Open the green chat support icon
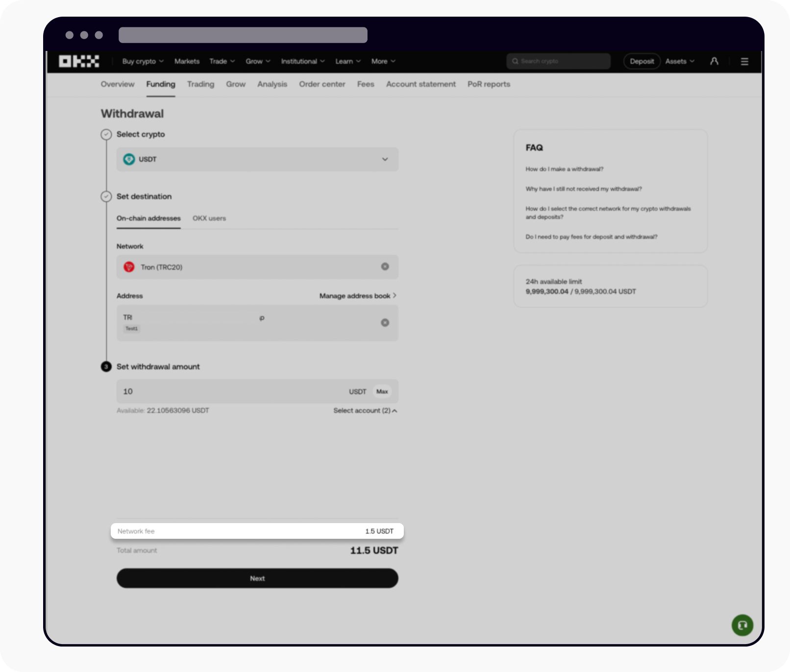The image size is (790, 672). pyautogui.click(x=742, y=625)
